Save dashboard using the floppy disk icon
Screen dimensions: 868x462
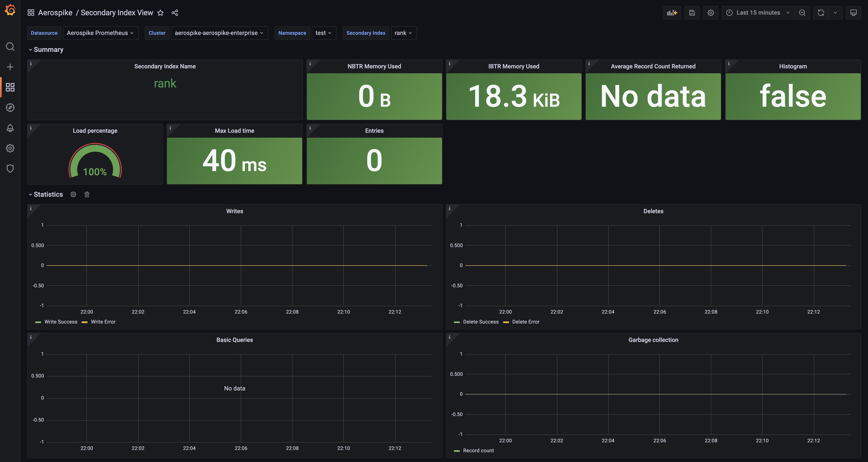[692, 13]
